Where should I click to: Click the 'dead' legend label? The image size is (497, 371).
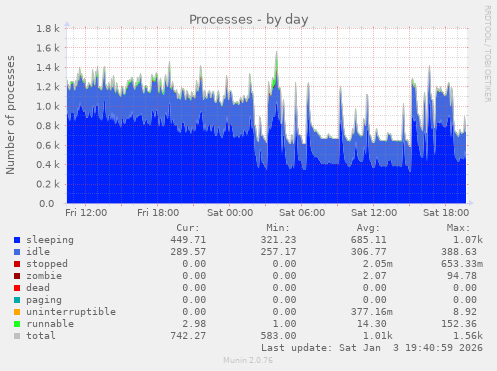(38, 288)
